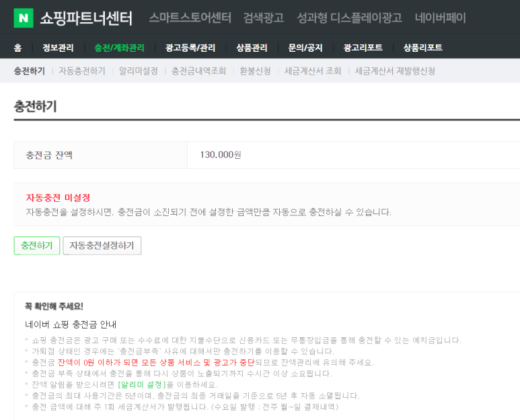Open the 광고리포트 menu
This screenshot has height=420, width=520.
[363, 48]
